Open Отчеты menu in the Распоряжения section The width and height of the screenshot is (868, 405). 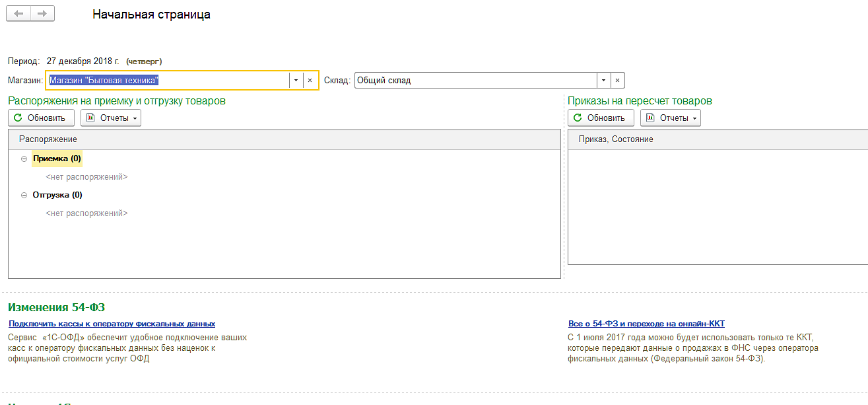(111, 118)
